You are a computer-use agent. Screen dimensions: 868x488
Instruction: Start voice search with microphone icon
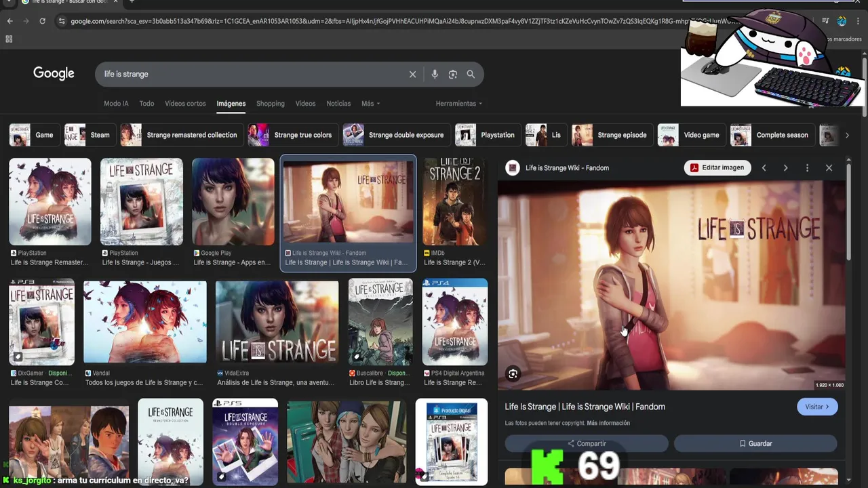[435, 75]
